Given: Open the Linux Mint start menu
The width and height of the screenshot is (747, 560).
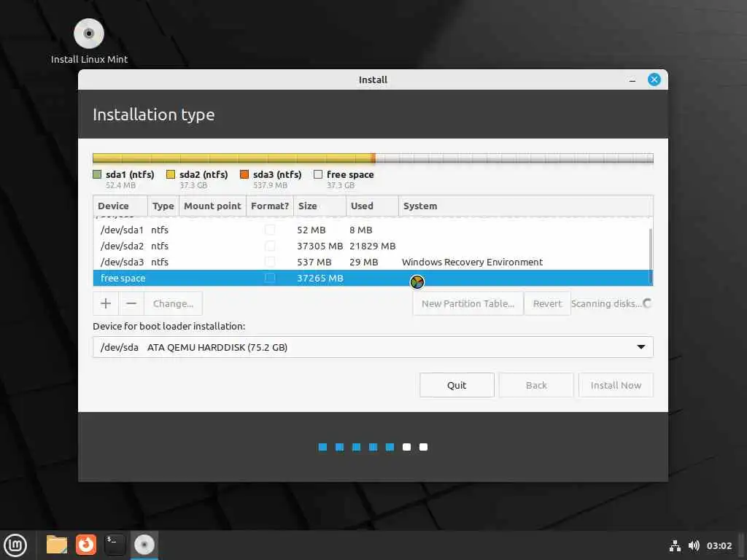Looking at the screenshot, I should [15, 545].
